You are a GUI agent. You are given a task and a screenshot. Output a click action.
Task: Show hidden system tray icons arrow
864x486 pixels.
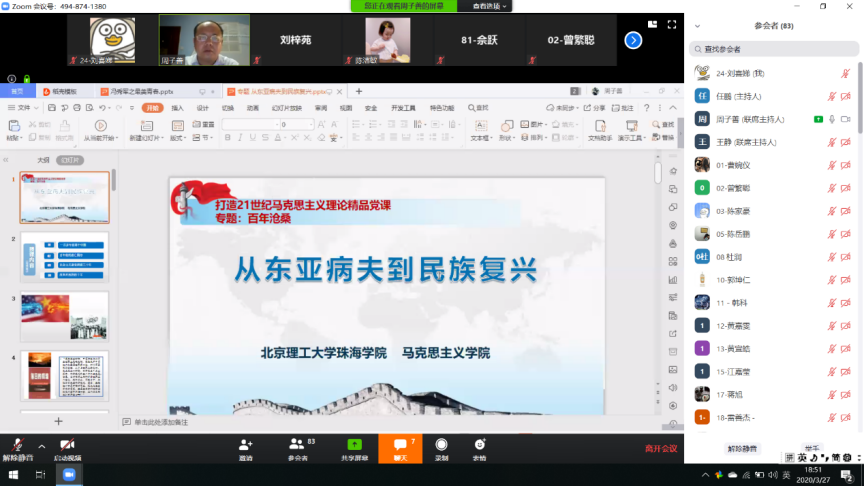(705, 474)
